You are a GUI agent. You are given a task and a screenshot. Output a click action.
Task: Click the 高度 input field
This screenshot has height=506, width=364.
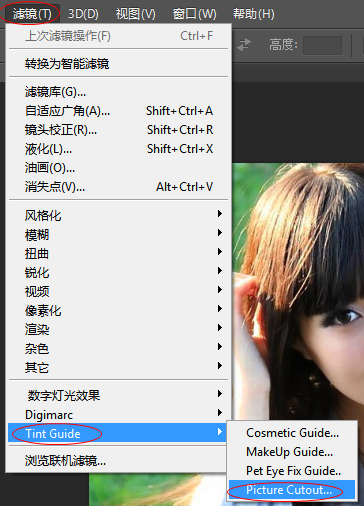pyautogui.click(x=322, y=45)
